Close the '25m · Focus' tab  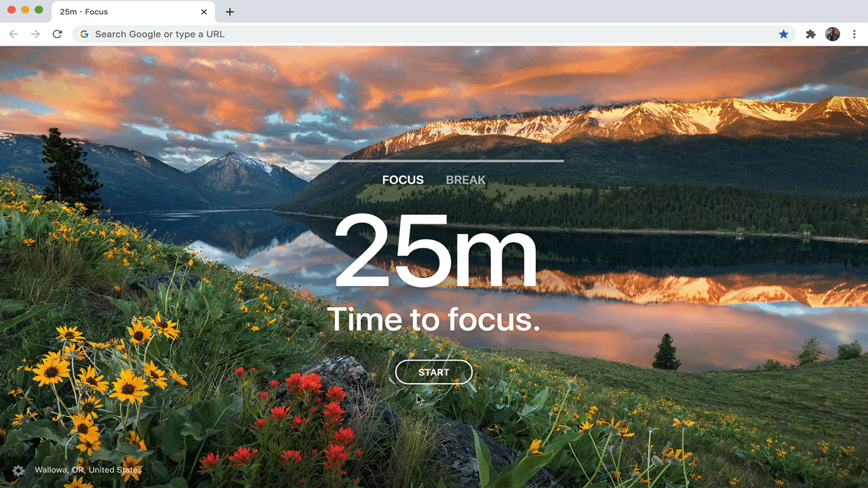point(204,12)
